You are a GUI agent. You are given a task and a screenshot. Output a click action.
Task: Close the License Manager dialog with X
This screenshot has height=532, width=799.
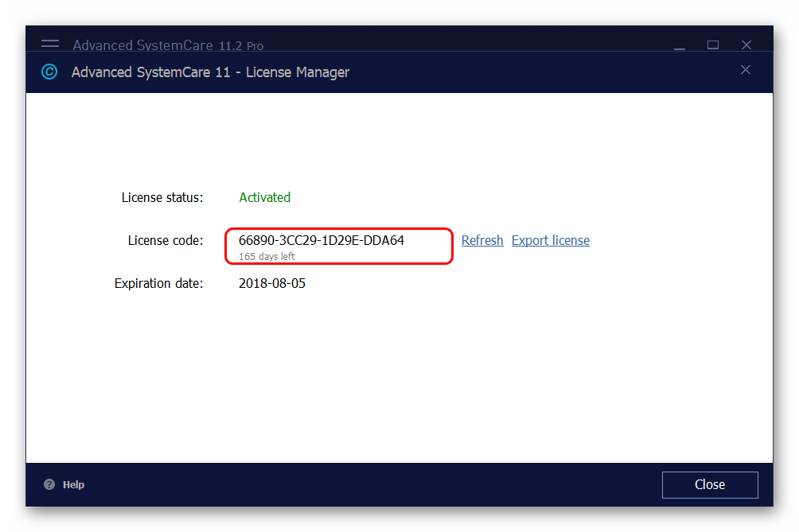tap(746, 70)
